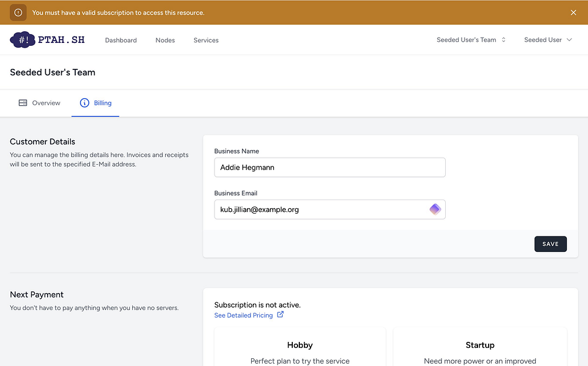588x366 pixels.
Task: Select the Billing tab
Action: coord(102,103)
